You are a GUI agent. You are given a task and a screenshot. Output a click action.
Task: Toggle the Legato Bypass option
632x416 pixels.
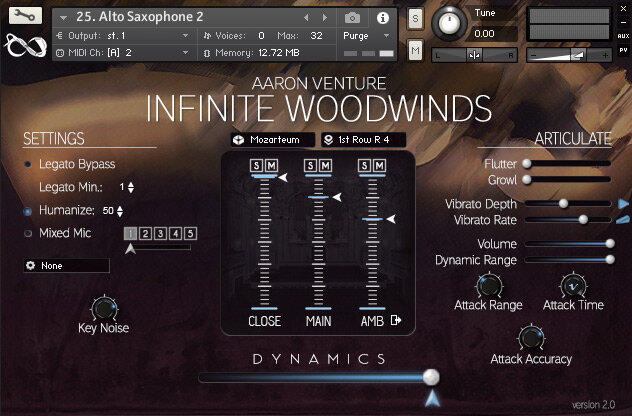(x=28, y=163)
